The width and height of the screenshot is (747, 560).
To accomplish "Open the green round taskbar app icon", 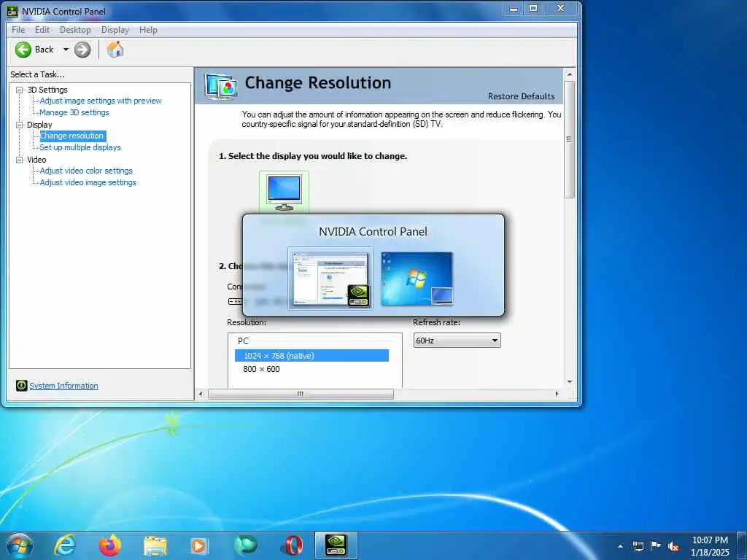I will tap(246, 545).
